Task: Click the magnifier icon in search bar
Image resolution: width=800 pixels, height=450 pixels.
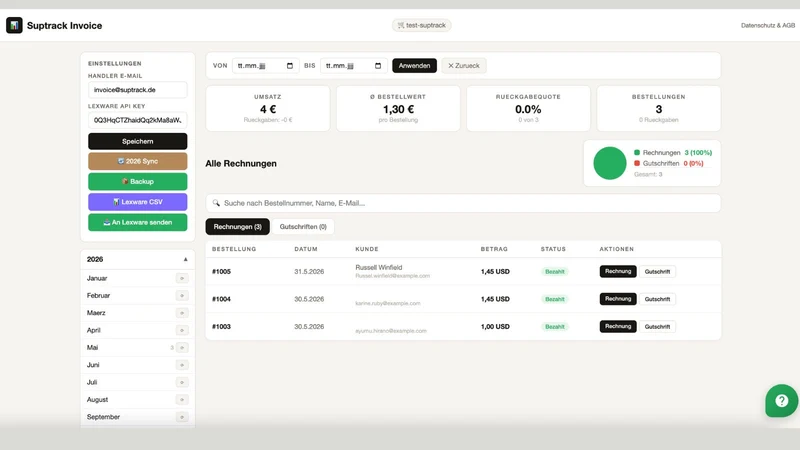Action: tap(216, 203)
